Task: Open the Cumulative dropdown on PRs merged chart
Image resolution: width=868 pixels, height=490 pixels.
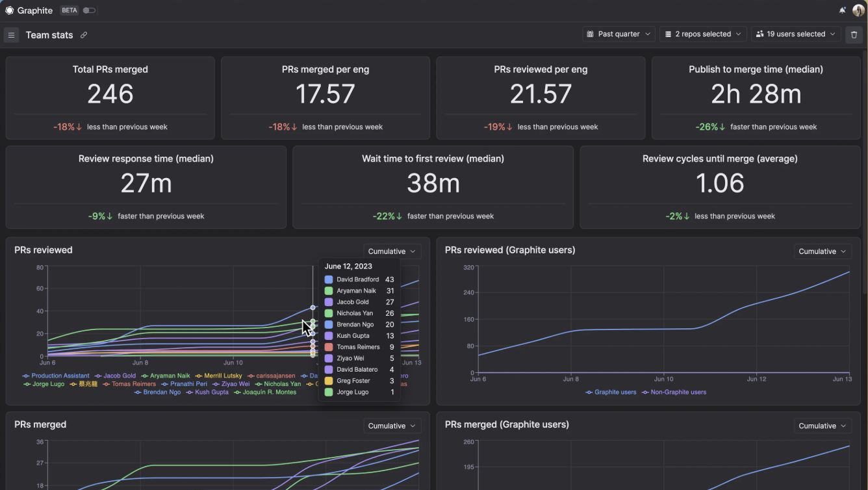Action: coord(391,426)
